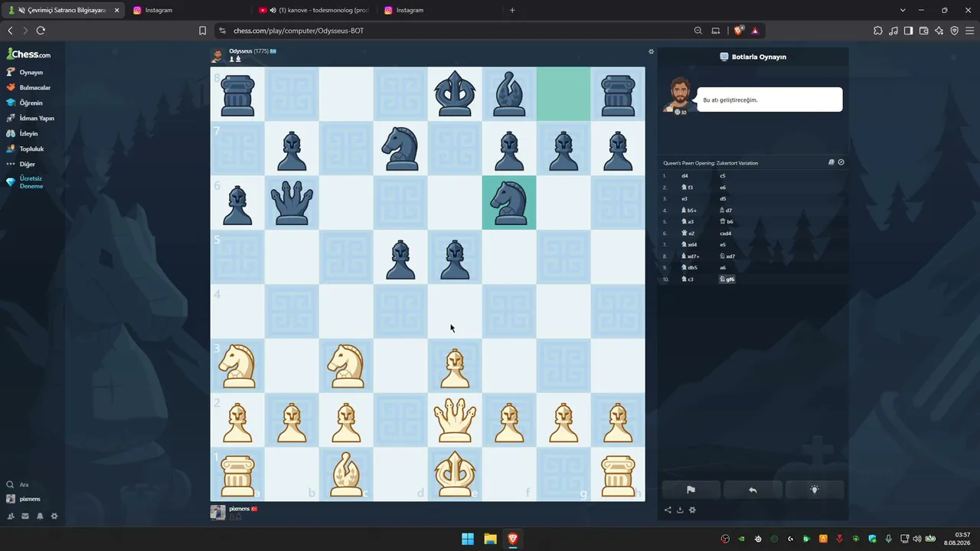Switch to the second Instagram tab beside YouTube
Viewport: 980px width, 551px height.
pos(439,10)
